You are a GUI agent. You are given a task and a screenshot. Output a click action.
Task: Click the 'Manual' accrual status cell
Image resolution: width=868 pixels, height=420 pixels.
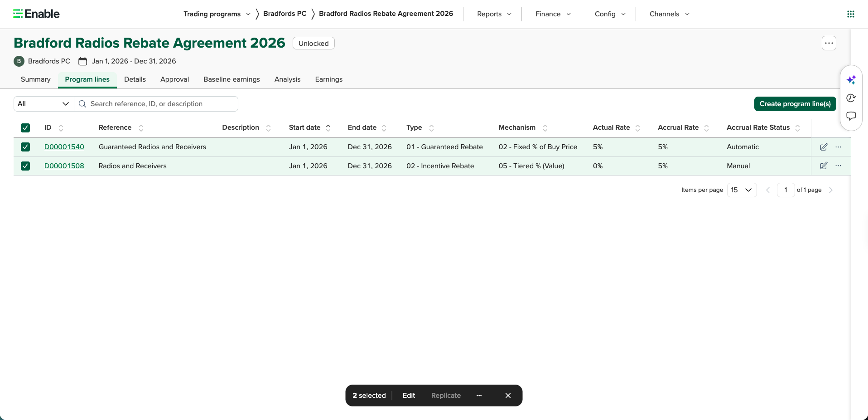(738, 166)
